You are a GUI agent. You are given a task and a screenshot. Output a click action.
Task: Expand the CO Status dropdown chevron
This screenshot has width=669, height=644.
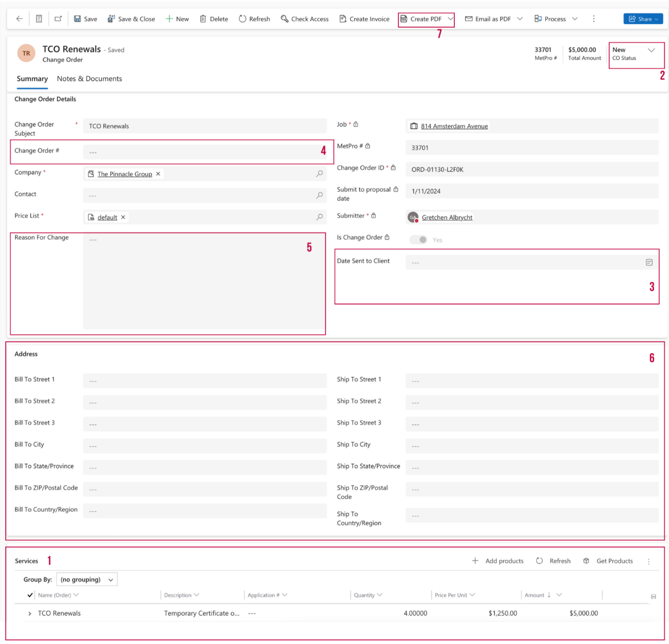(651, 50)
